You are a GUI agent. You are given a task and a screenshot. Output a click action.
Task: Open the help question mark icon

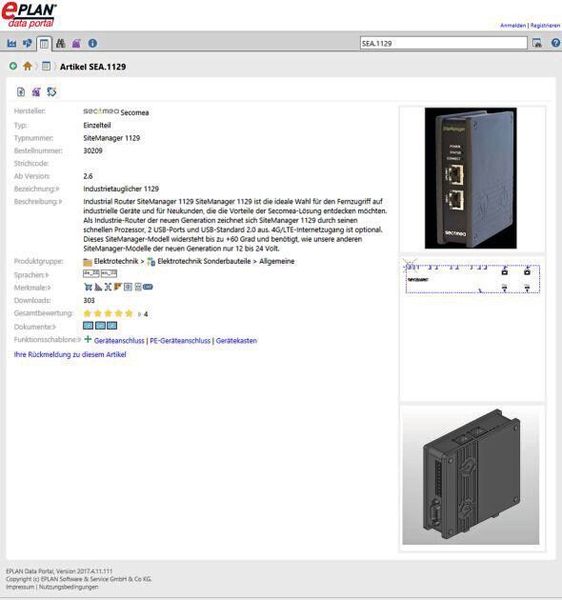(x=555, y=43)
